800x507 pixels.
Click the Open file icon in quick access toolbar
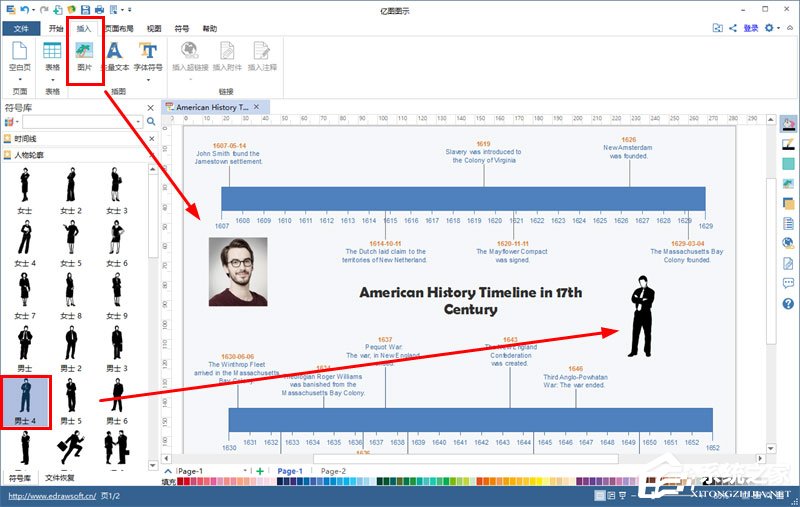tap(71, 9)
